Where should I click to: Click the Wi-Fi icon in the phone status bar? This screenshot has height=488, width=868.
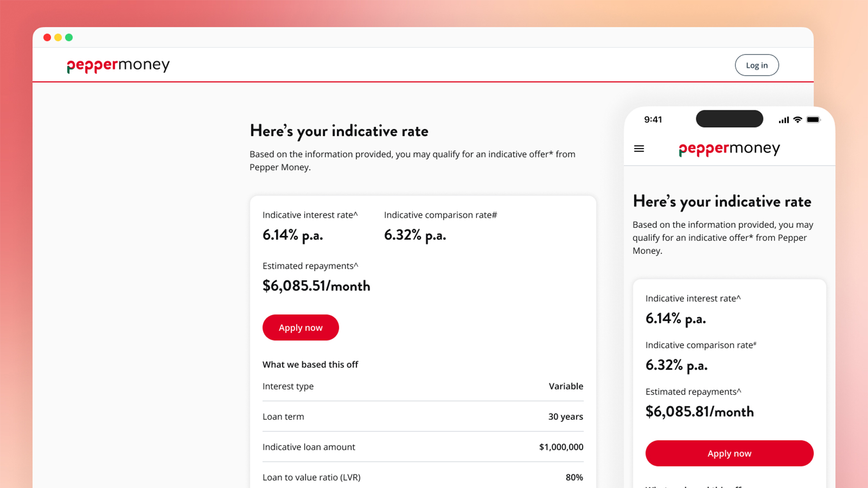797,119
